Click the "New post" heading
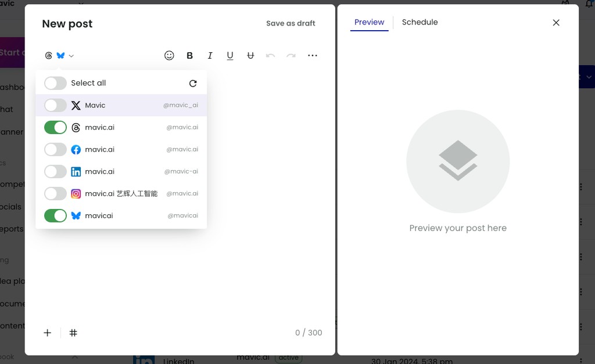 tap(67, 24)
